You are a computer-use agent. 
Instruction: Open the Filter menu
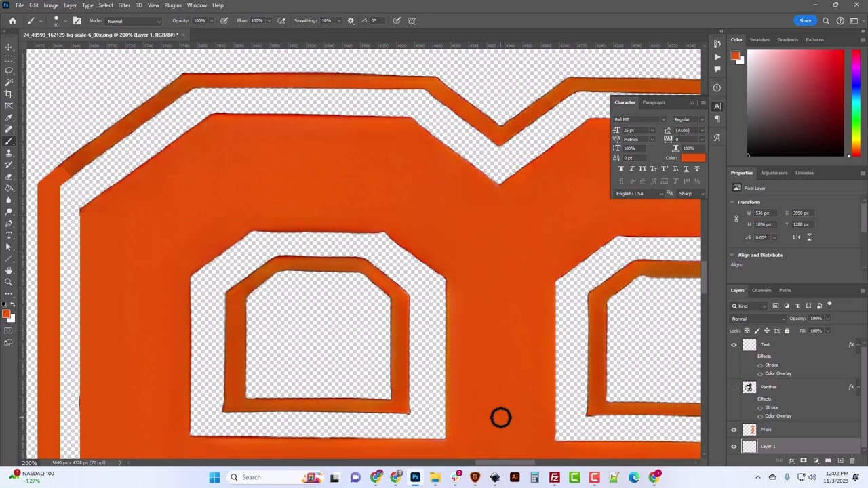pos(124,5)
